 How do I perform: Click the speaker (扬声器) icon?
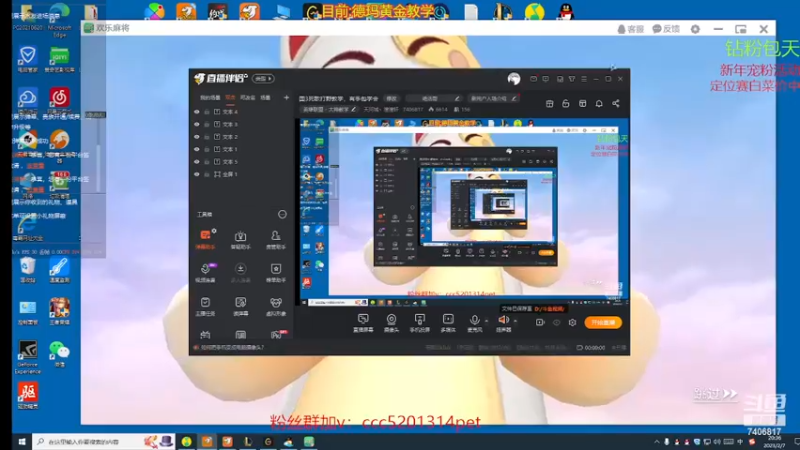[x=504, y=322]
